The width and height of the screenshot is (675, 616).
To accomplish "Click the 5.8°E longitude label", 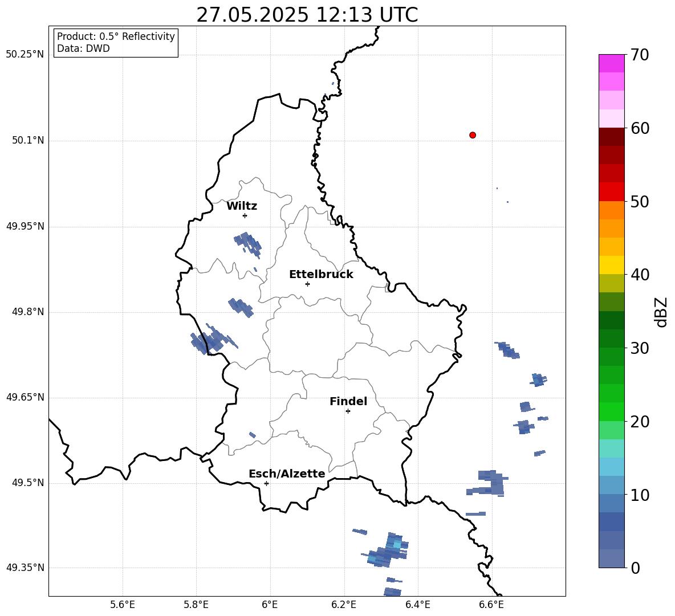I will 196,605.
